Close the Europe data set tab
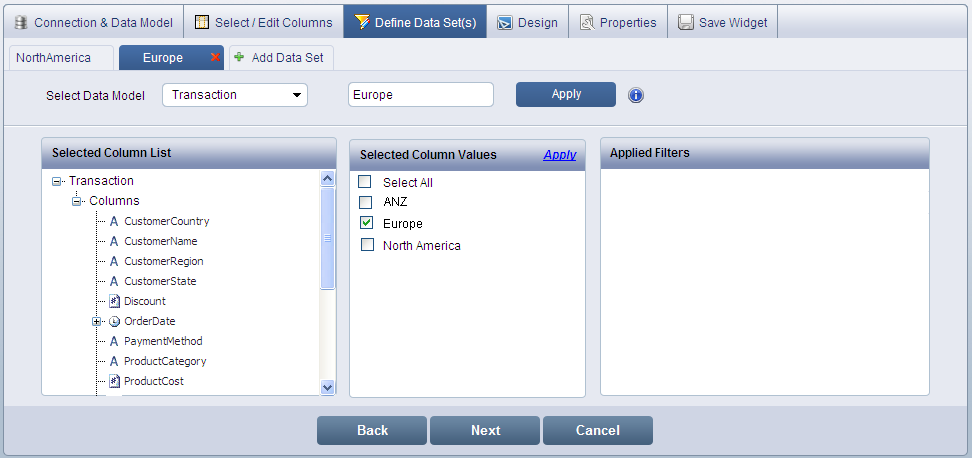This screenshot has width=972, height=458. [214, 58]
